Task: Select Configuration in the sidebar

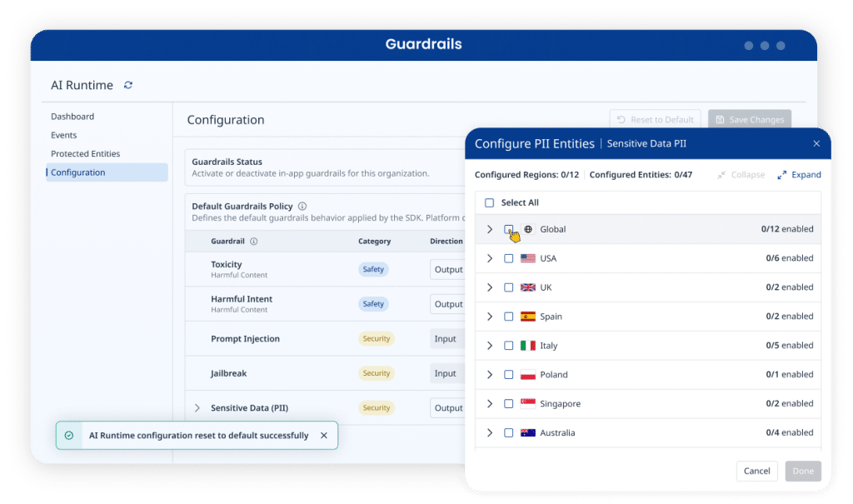Action: 107,172
